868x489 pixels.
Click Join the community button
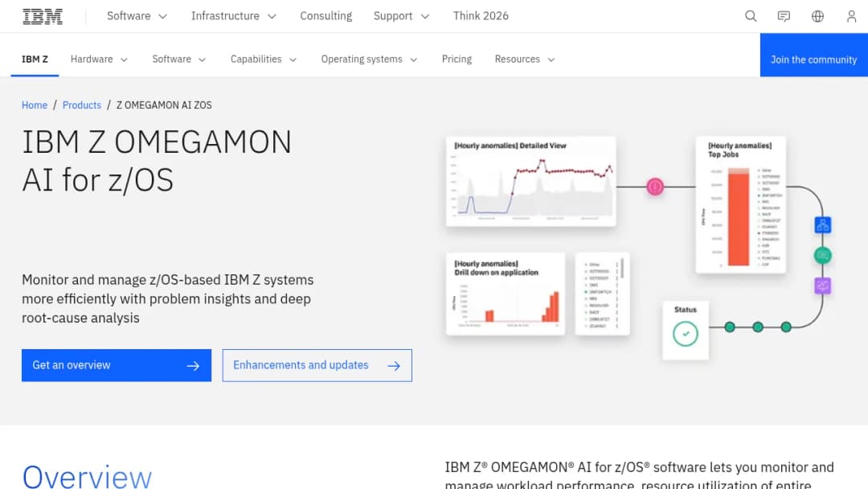click(813, 55)
